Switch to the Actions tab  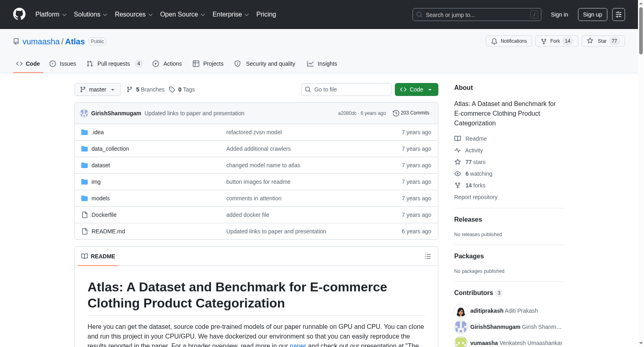point(167,64)
